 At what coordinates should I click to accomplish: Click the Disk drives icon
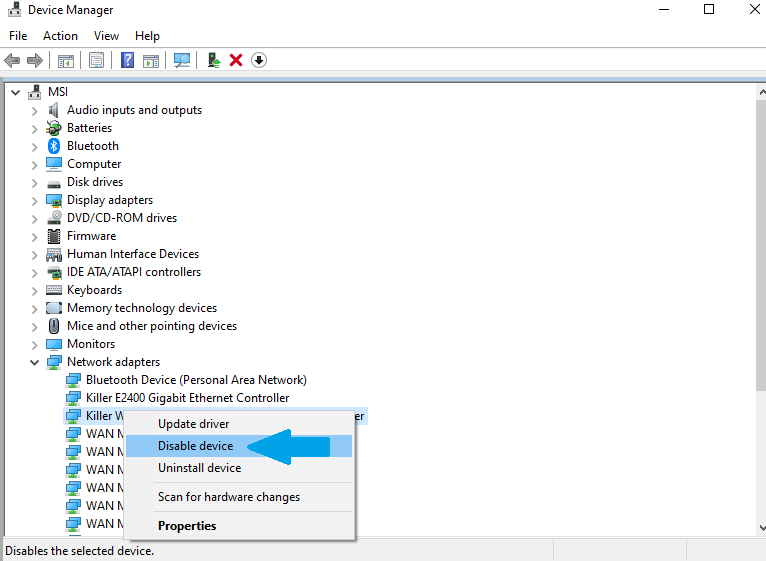pyautogui.click(x=54, y=184)
